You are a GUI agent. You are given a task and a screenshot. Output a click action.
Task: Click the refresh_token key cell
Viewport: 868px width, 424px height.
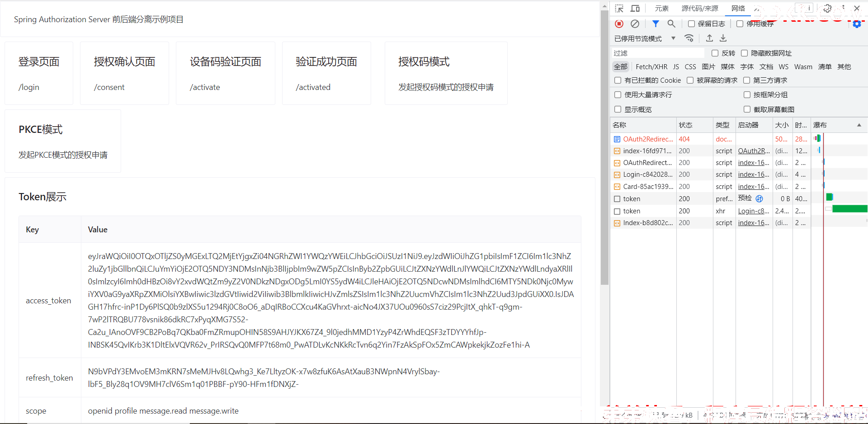click(x=50, y=378)
